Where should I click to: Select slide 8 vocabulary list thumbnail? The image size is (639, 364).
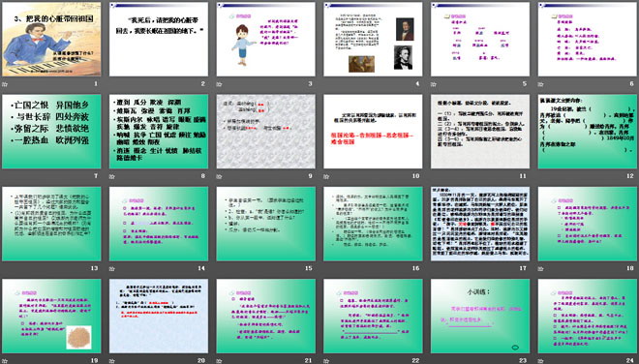coord(159,132)
